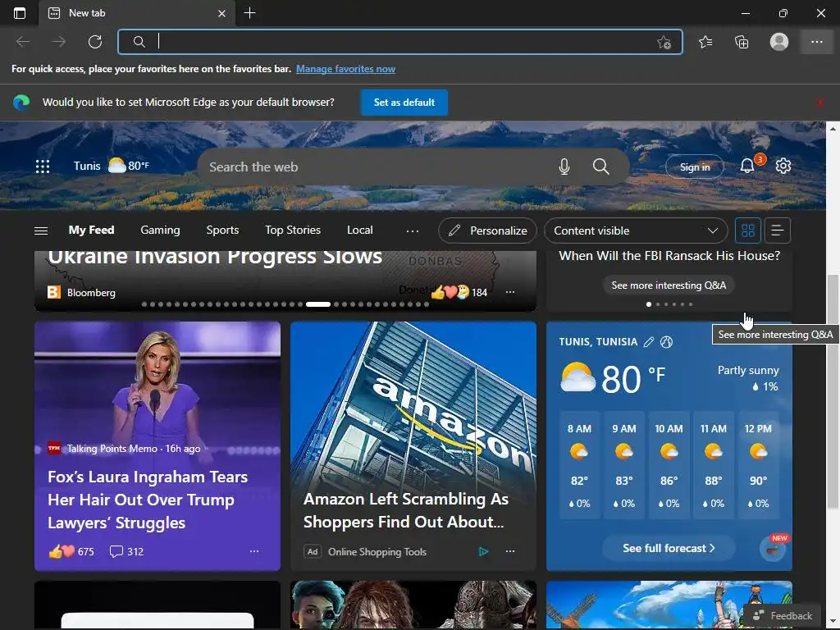
Task: Open the Favorites list icon
Action: pyautogui.click(x=705, y=42)
